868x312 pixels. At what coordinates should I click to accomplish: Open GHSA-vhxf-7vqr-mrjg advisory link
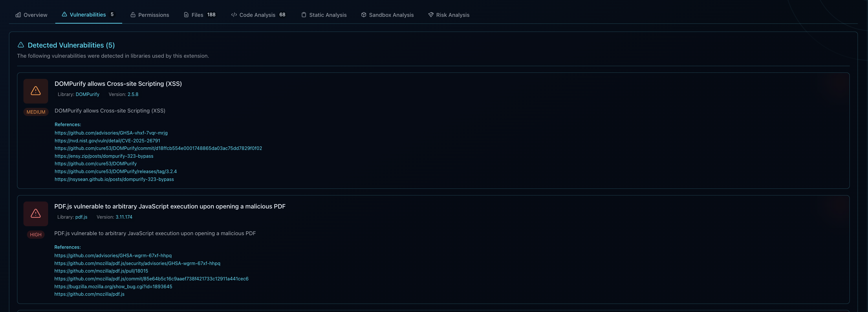coord(111,133)
